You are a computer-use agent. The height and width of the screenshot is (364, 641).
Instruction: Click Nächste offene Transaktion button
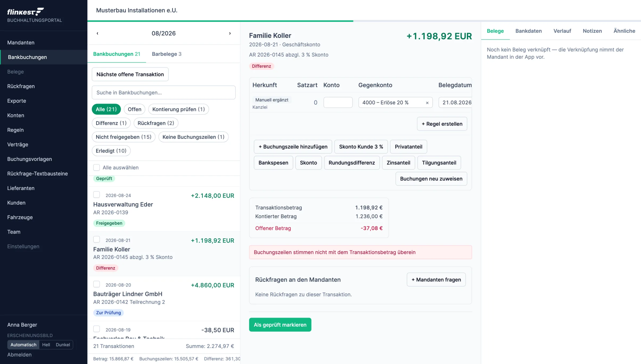[130, 74]
